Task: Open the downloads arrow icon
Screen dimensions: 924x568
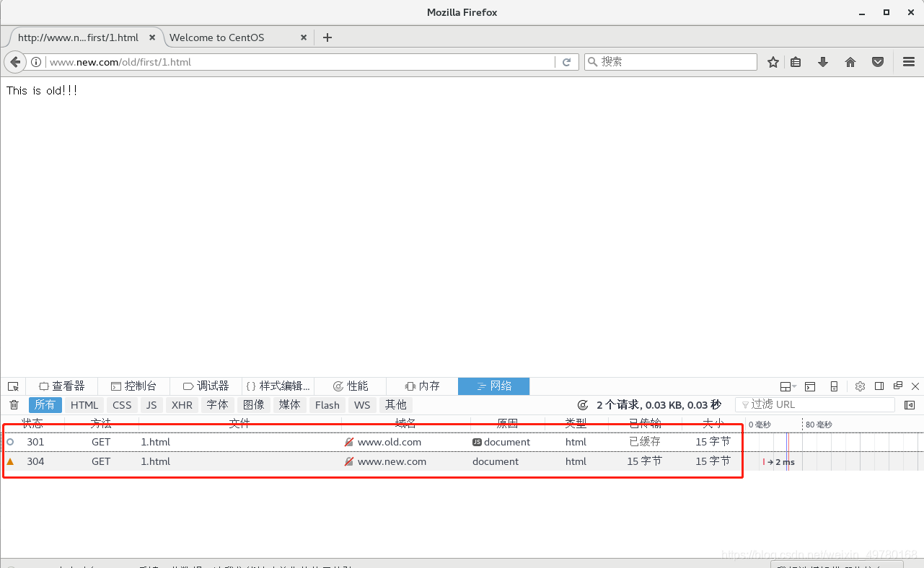Action: point(823,62)
